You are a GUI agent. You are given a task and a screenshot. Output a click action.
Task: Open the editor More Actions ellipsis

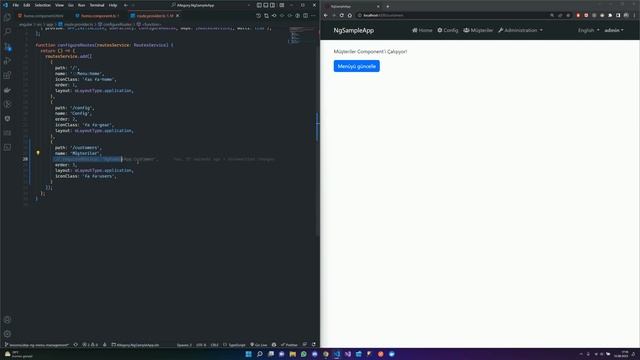pyautogui.click(x=313, y=16)
